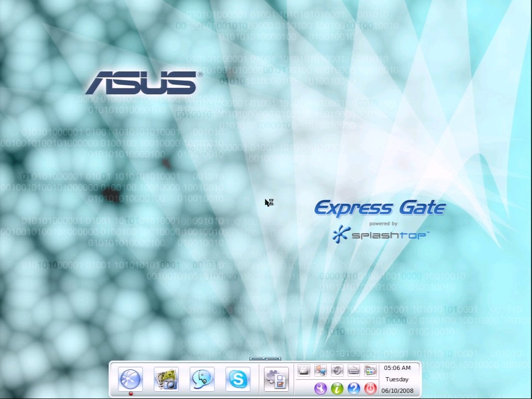Open Environment Settings with the wrench icon

point(321,388)
